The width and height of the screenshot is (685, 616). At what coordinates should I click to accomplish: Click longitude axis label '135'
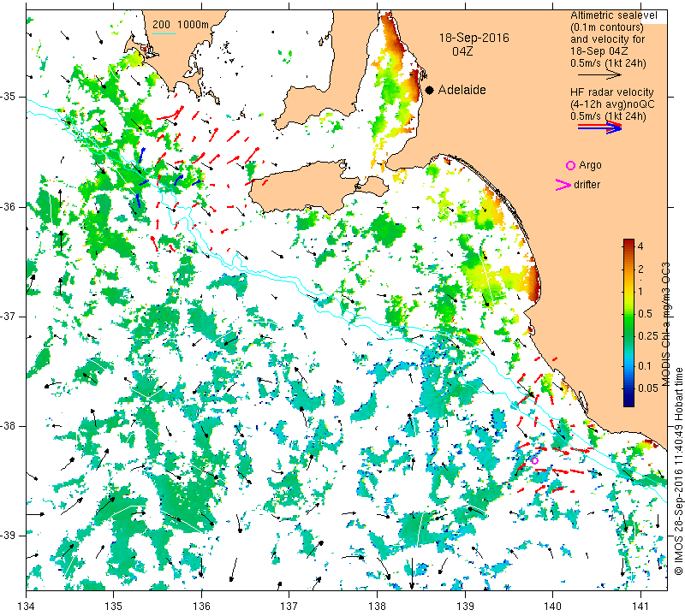pyautogui.click(x=114, y=606)
